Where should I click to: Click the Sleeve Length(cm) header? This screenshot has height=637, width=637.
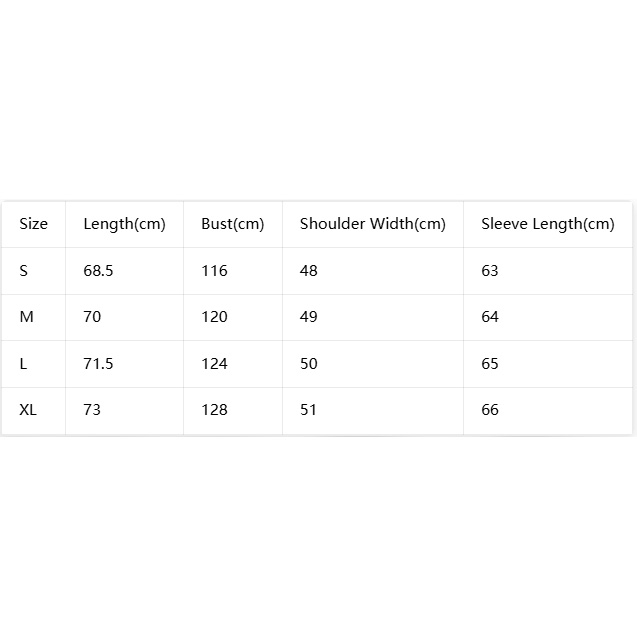(x=548, y=224)
